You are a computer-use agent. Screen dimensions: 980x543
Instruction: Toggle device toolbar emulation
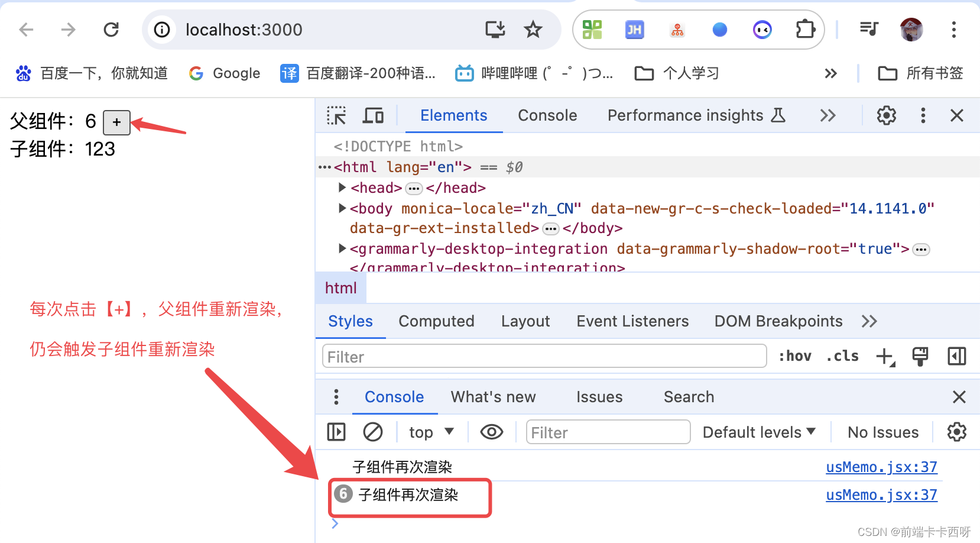[x=373, y=115]
